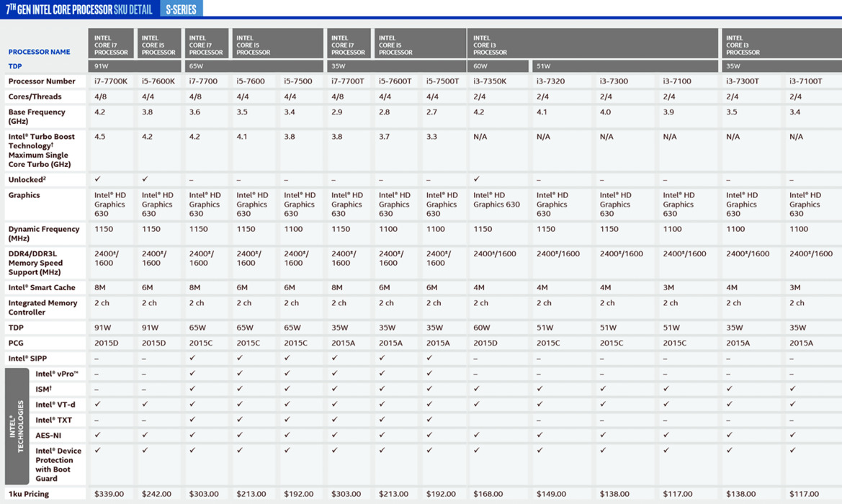842x504 pixels.
Task: Click processor number 'i7-7700K'
Action: 111,81
